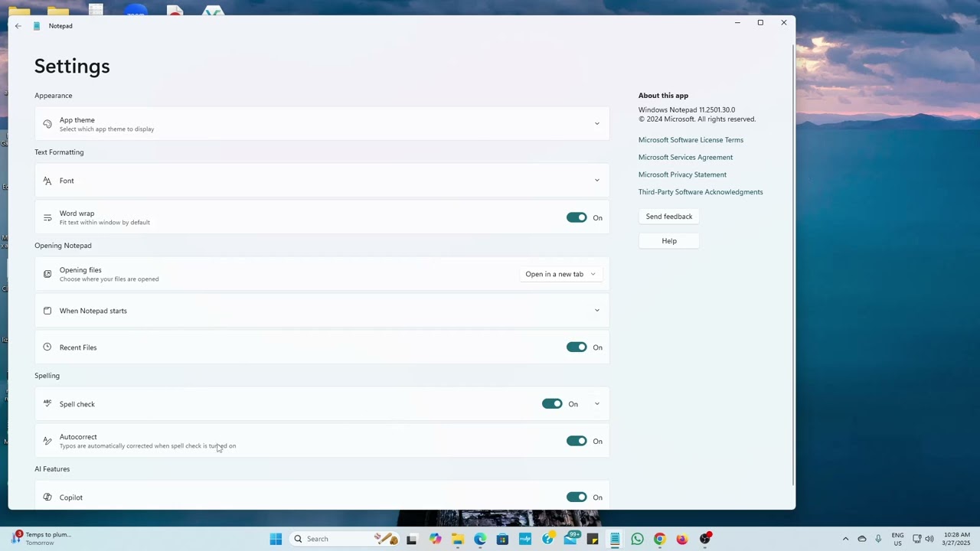Image resolution: width=980 pixels, height=551 pixels.
Task: Open Microsoft Privacy Statement link
Action: [x=682, y=174]
